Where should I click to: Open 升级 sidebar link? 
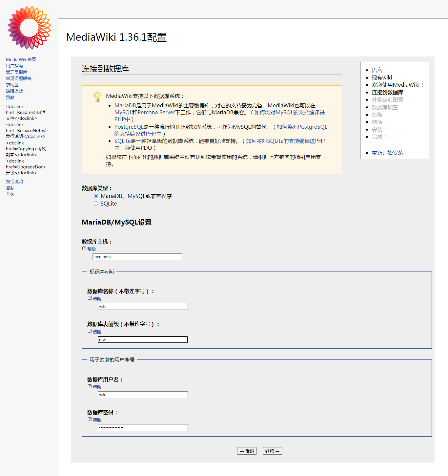coord(10,194)
